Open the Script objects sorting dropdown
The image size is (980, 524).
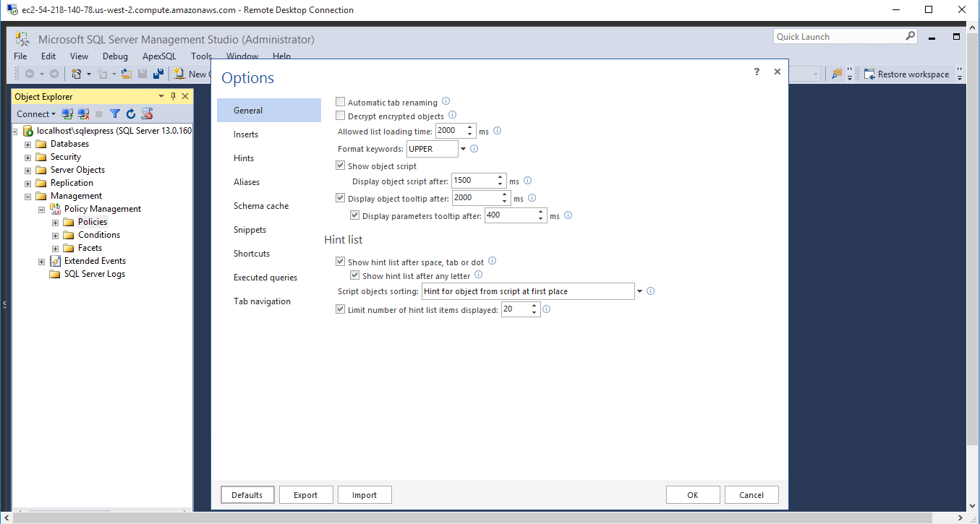tap(639, 291)
